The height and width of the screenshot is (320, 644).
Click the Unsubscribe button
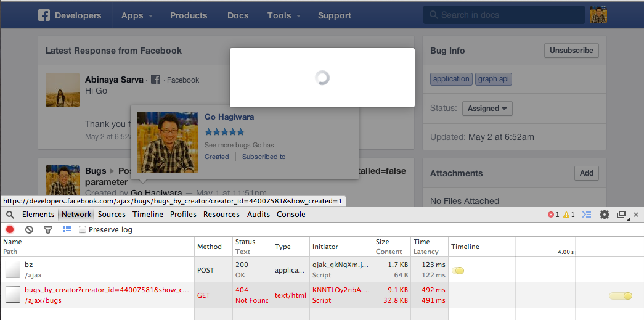571,51
